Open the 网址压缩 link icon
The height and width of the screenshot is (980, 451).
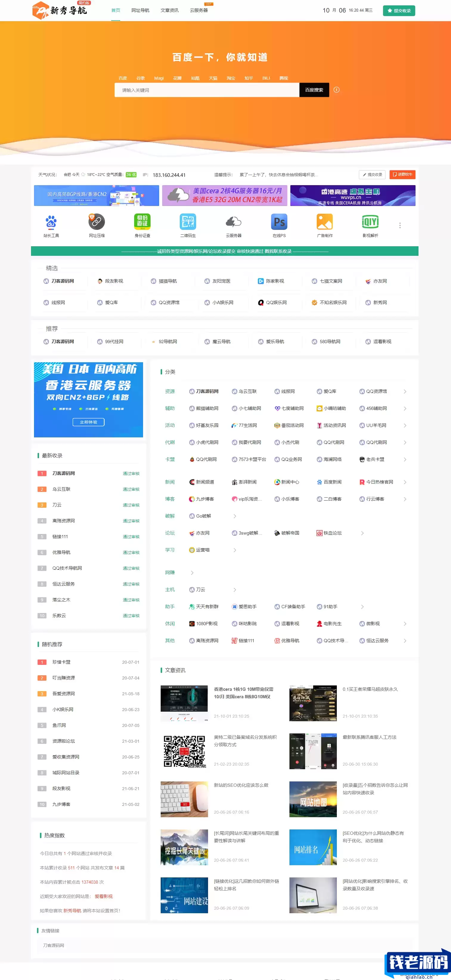pos(97,222)
